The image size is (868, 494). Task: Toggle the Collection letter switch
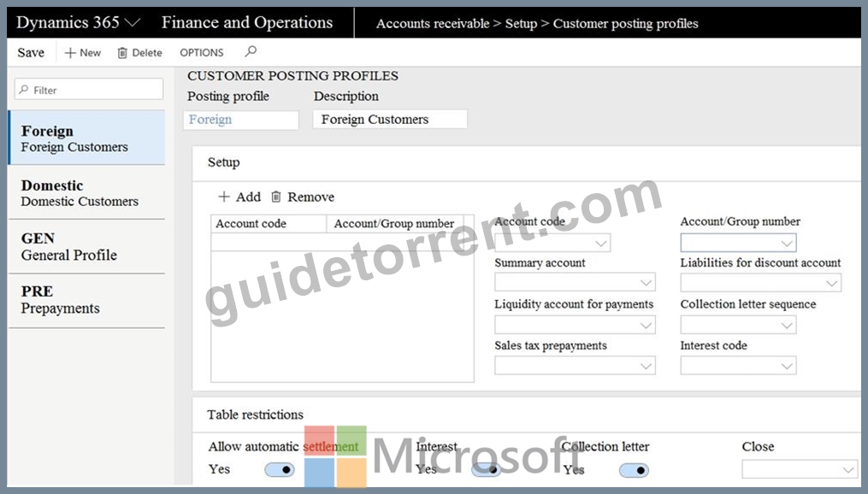click(634, 470)
